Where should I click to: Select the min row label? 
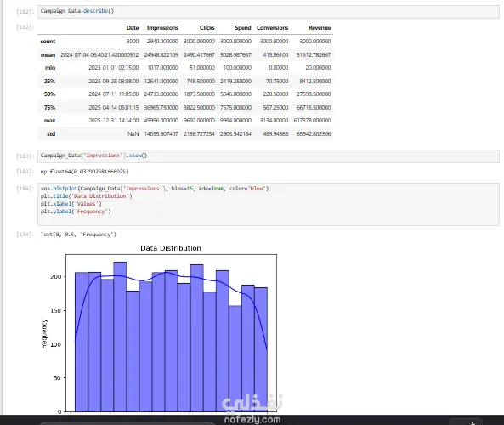point(50,68)
